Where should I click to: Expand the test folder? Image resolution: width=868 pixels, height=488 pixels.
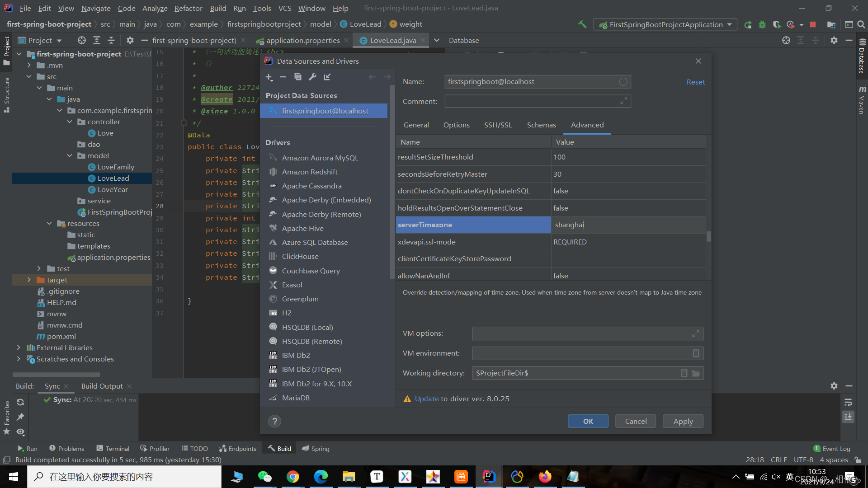[39, 268]
